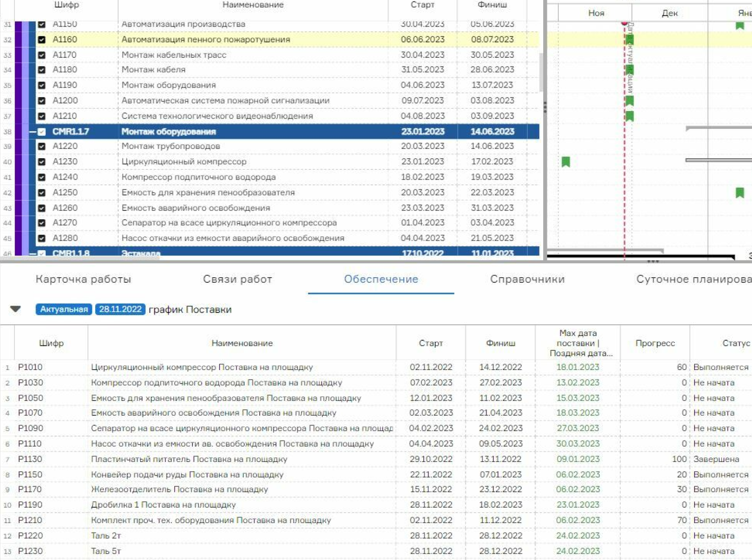Click the green flag in the A1150 Gantt row
Image resolution: width=752 pixels, height=560 pixels.
point(740,25)
